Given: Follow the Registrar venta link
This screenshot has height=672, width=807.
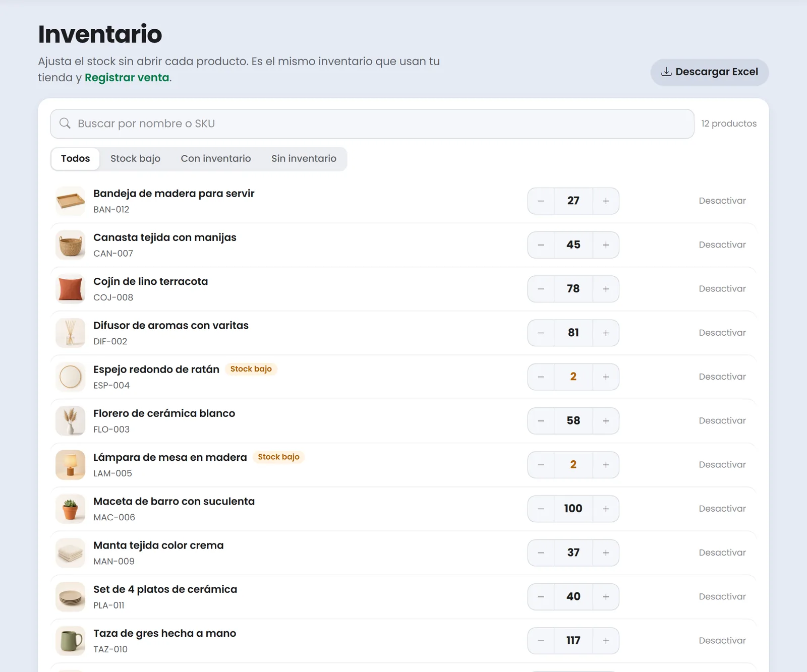Looking at the screenshot, I should tap(127, 78).
